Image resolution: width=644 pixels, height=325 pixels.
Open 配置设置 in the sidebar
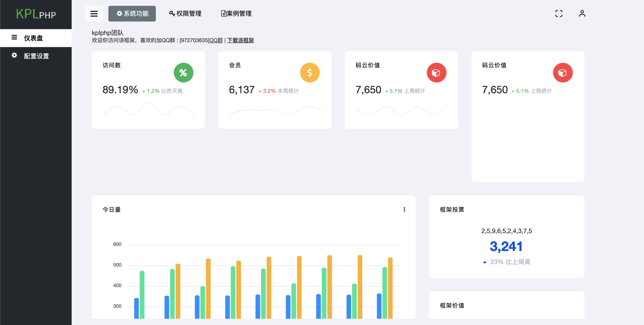pos(36,56)
